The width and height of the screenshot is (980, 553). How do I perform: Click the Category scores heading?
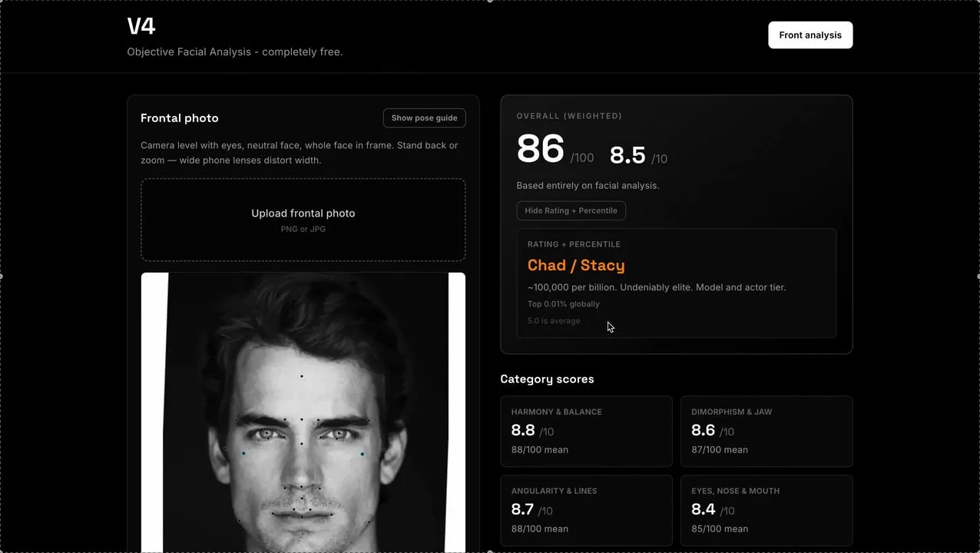click(x=547, y=379)
